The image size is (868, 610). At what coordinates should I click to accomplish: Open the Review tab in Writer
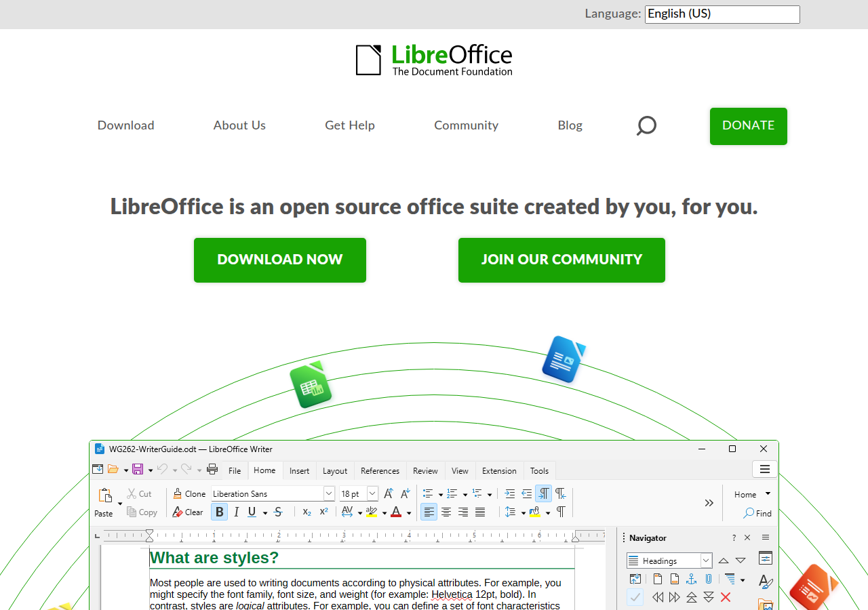coord(425,471)
